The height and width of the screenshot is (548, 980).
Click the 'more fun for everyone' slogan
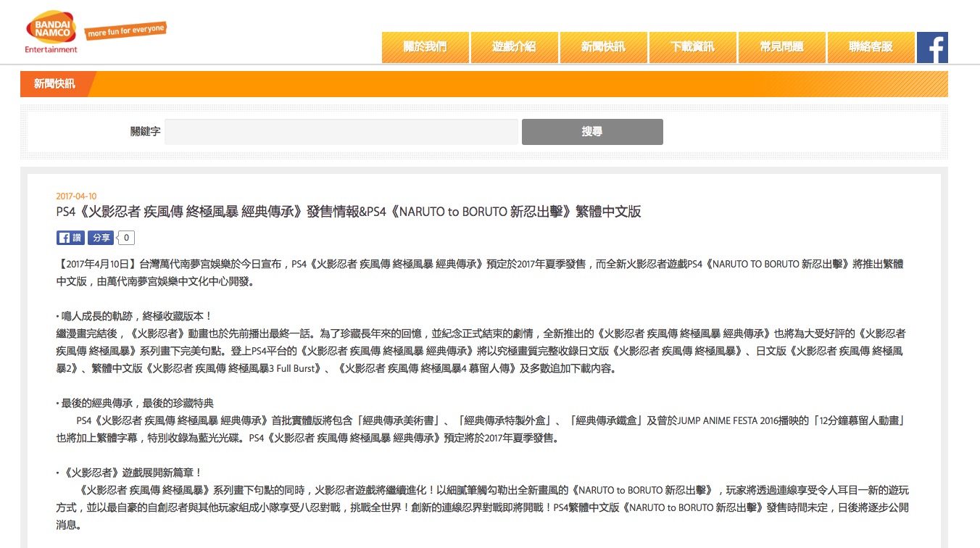click(126, 30)
